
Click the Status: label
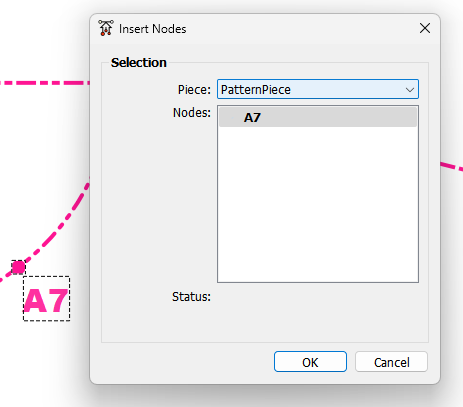191,297
